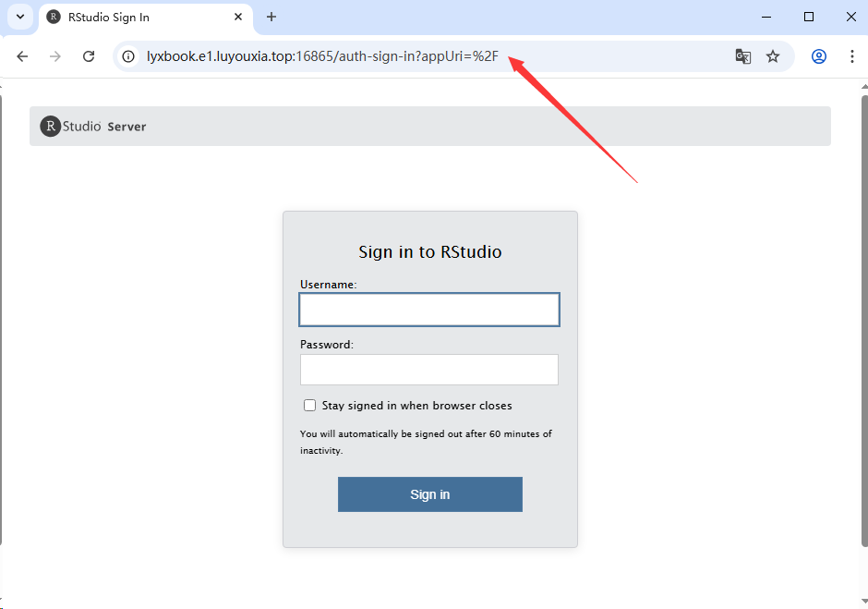Select the RStudio Sign In tab

point(146,18)
